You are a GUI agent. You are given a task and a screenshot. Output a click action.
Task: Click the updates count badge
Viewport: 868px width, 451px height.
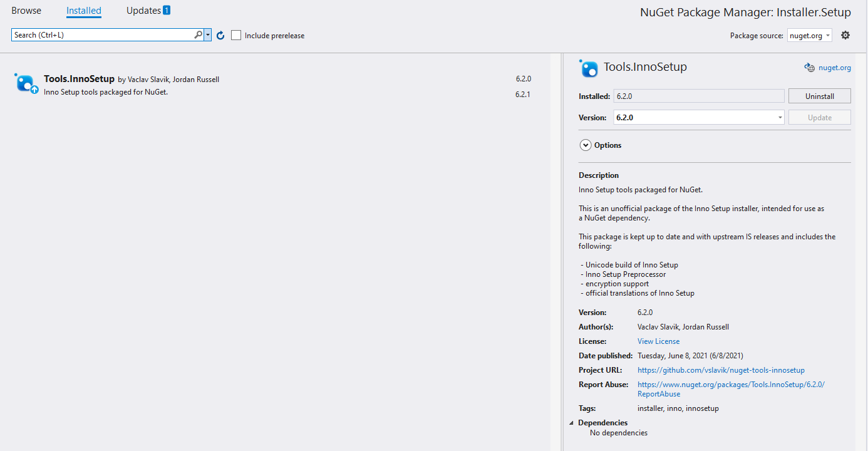click(167, 9)
